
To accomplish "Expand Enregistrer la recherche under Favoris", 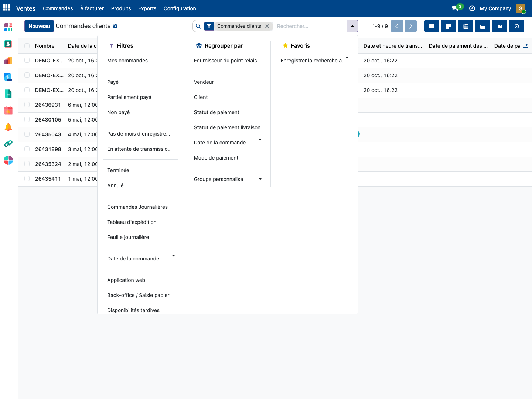I will 314,61.
